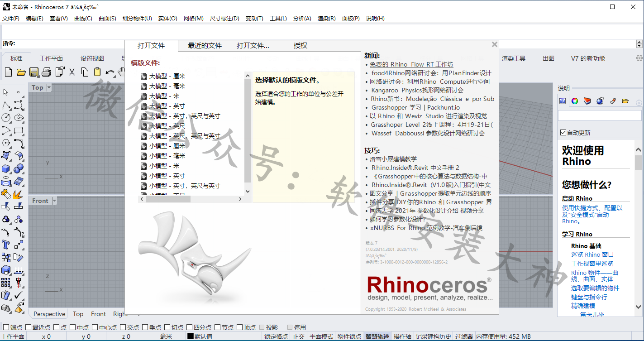This screenshot has width=644, height=341.
Task: Uncheck the 自动更新 checkbox
Action: (563, 133)
